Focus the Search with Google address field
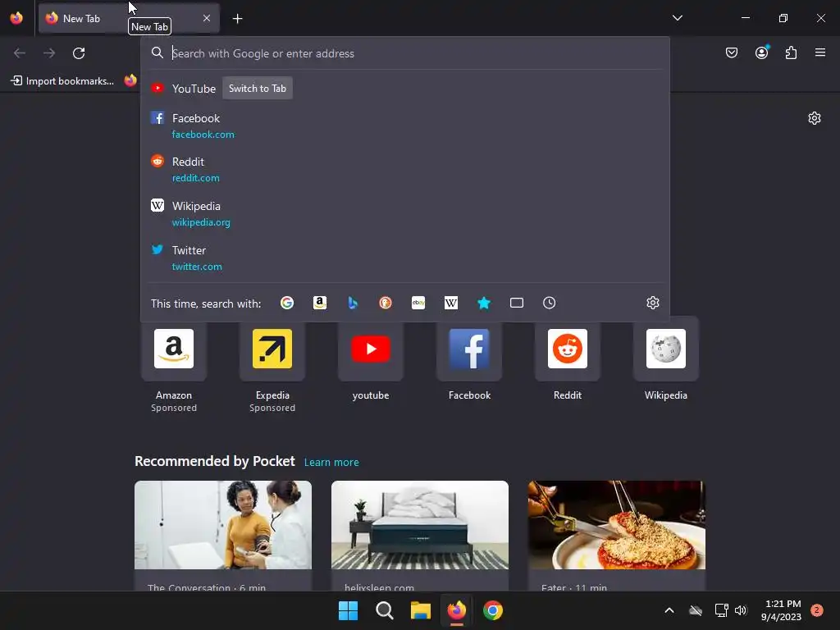 pyautogui.click(x=405, y=53)
